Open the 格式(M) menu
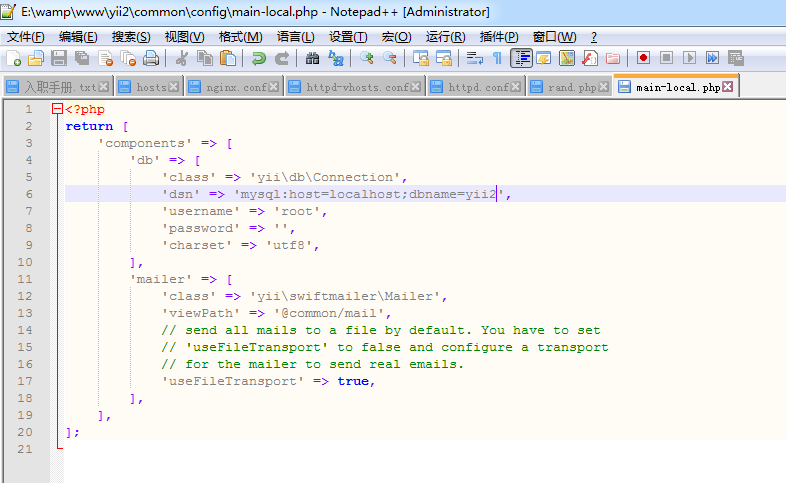 [241, 37]
